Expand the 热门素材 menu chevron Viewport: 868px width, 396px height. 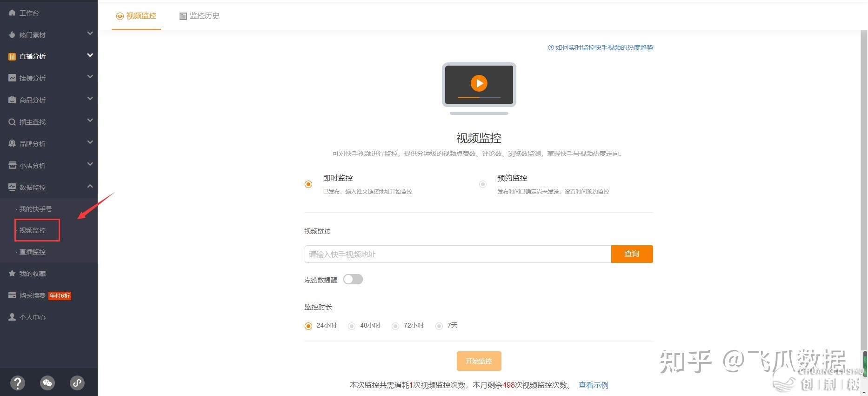90,34
